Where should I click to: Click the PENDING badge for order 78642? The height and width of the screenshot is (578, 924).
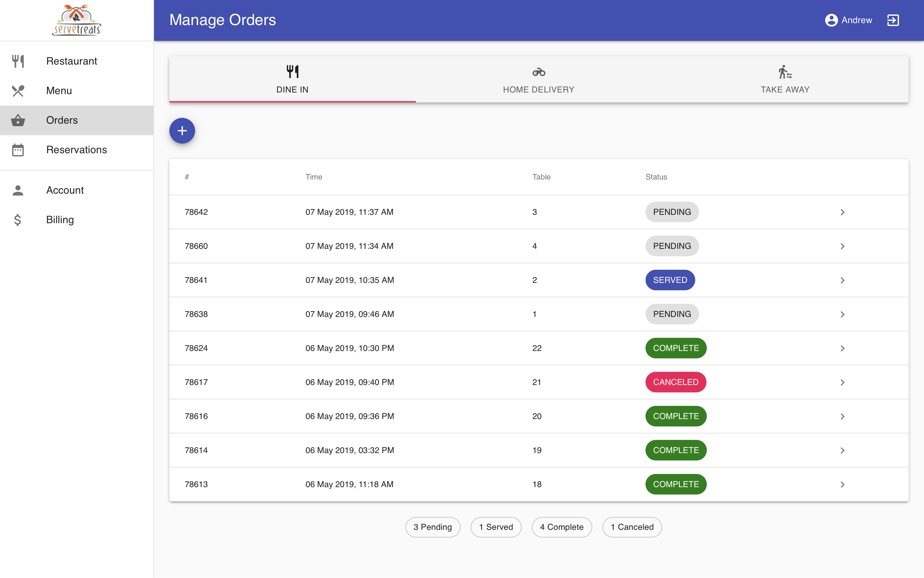[672, 212]
